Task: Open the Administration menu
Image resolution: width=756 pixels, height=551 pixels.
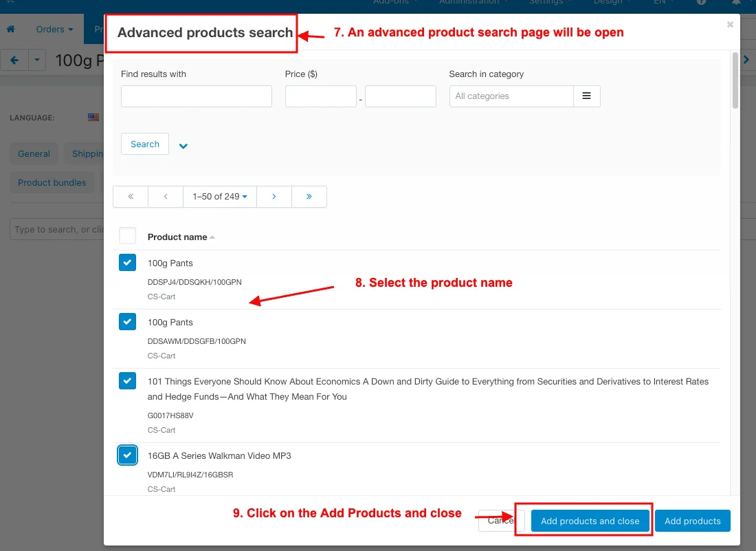Action: click(x=473, y=2)
